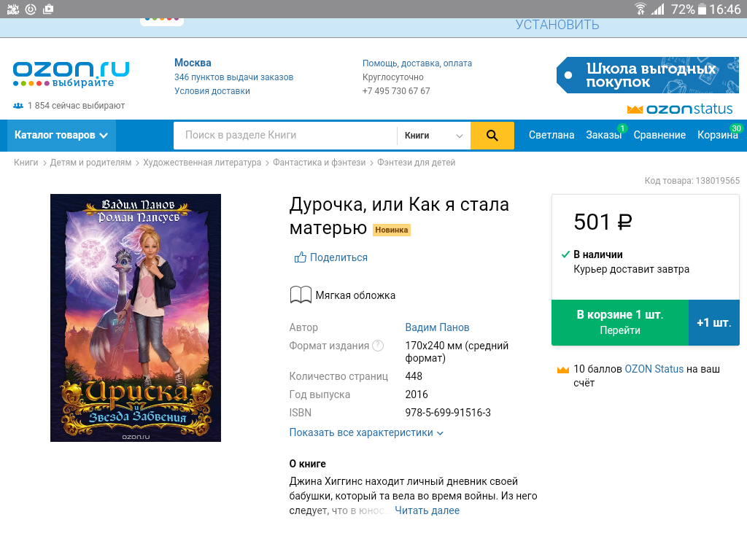Open the Заказы menu item
Viewport: 747px width, 560px height.
pos(603,135)
